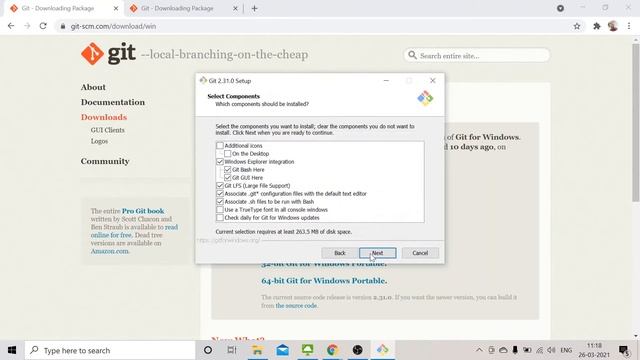Focus the Search entire site field

[476, 56]
